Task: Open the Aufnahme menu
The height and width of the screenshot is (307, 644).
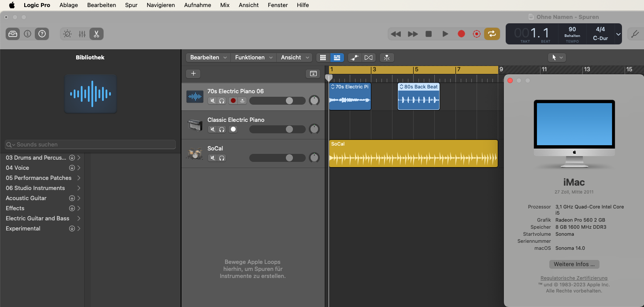Action: [x=197, y=5]
